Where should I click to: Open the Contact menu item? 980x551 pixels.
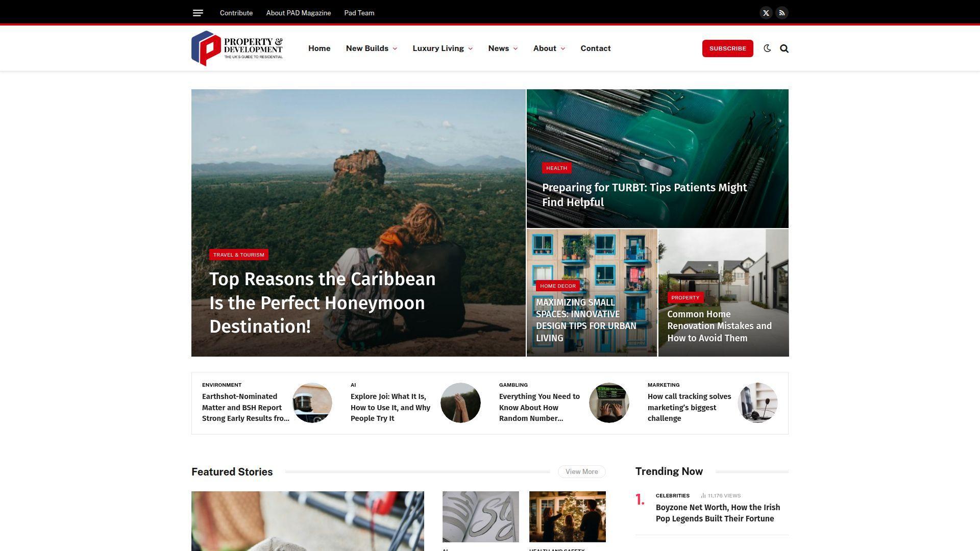pyautogui.click(x=595, y=48)
